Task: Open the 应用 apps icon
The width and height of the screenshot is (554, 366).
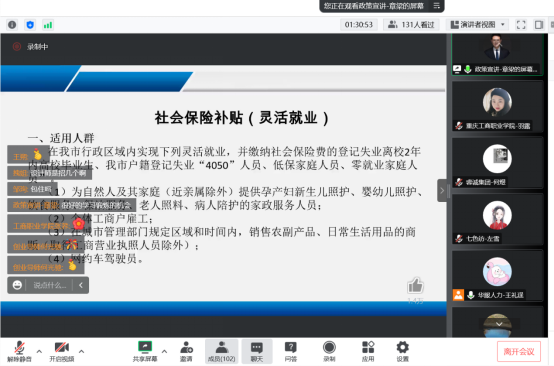Action: pos(368,352)
